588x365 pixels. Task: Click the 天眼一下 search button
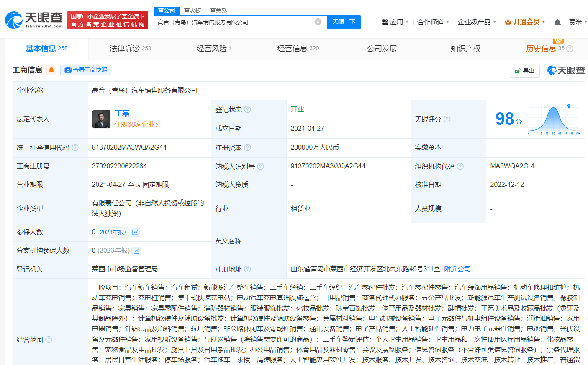(x=344, y=22)
